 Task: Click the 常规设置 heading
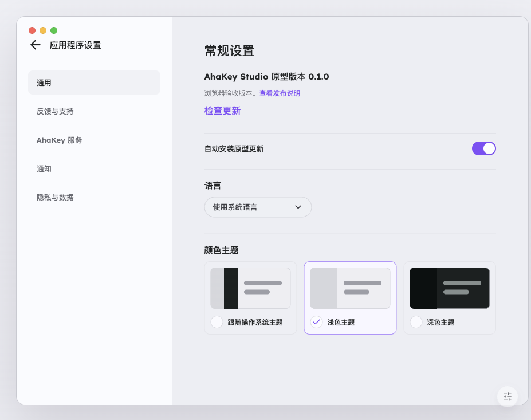pyautogui.click(x=229, y=51)
